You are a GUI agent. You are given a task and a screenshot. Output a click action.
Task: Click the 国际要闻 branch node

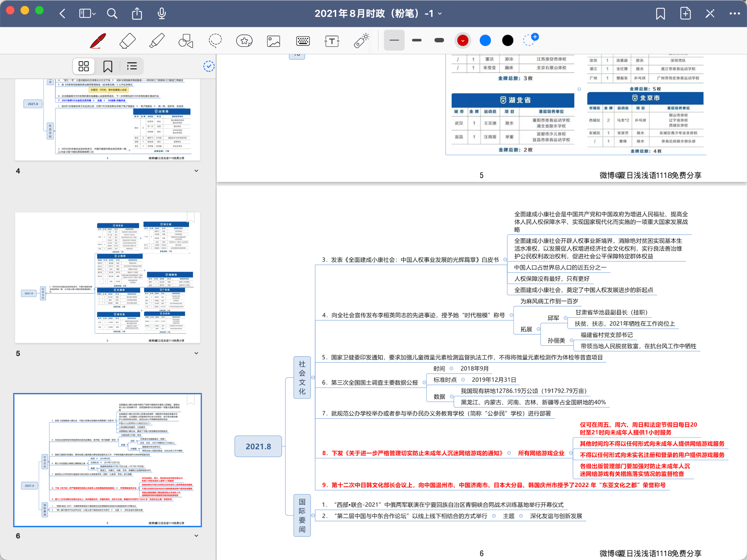[302, 516]
